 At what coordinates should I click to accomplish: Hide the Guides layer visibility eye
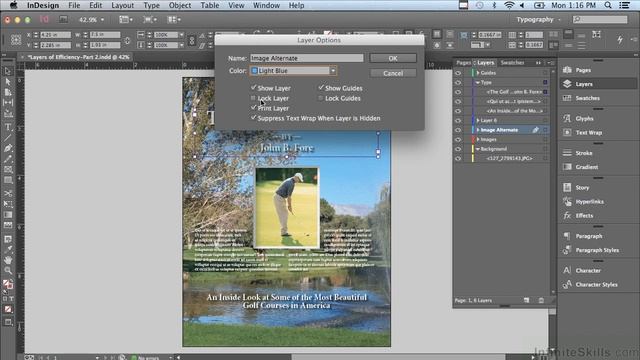458,73
